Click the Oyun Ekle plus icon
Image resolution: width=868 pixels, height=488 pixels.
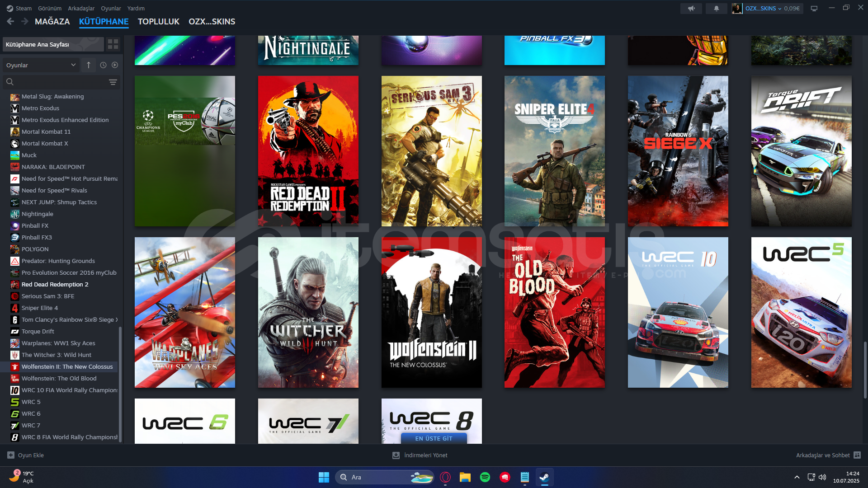pyautogui.click(x=11, y=455)
